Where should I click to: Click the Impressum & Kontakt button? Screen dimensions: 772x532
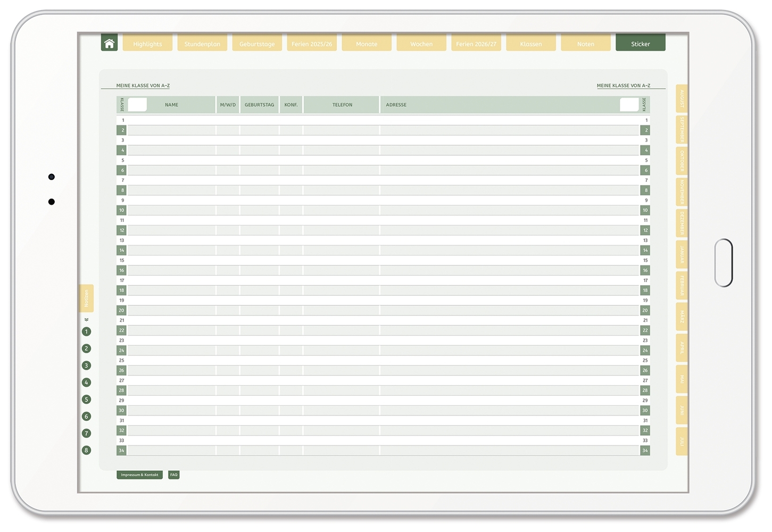[139, 475]
